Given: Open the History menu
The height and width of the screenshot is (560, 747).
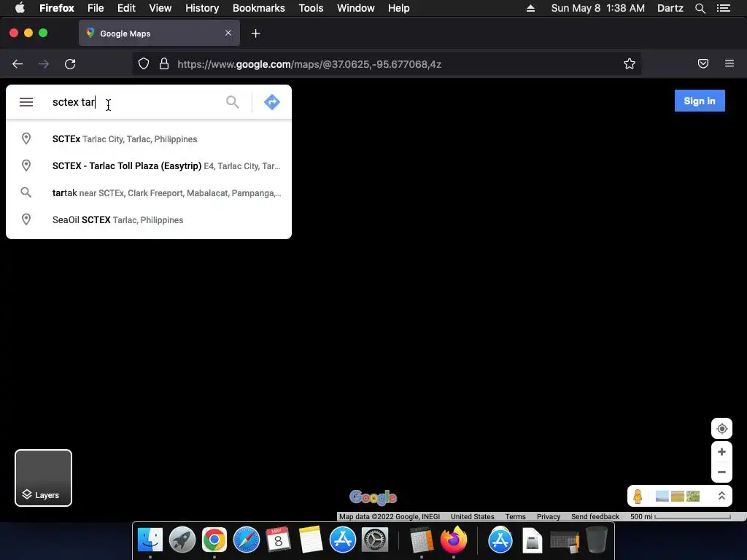Looking at the screenshot, I should (202, 8).
